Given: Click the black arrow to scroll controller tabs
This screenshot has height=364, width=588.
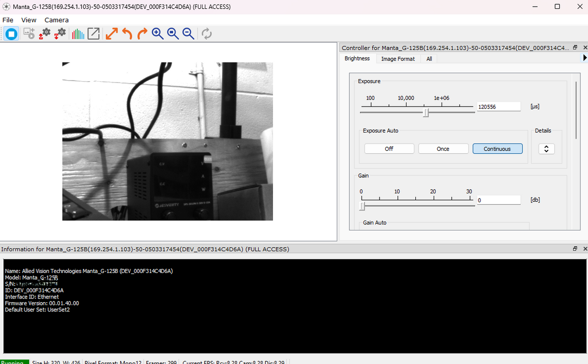Looking at the screenshot, I should pos(585,58).
